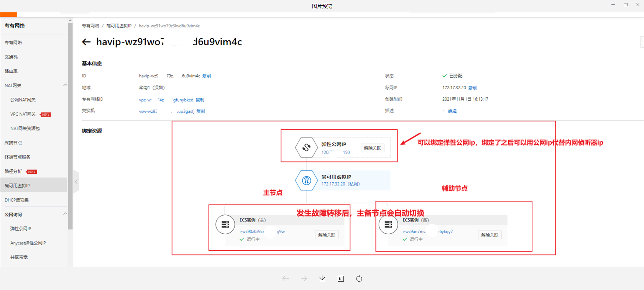Viewport: 644px width, 290px height.
Task: Click 高可用虚拟IP breadcrumb link
Action: (x=119, y=26)
